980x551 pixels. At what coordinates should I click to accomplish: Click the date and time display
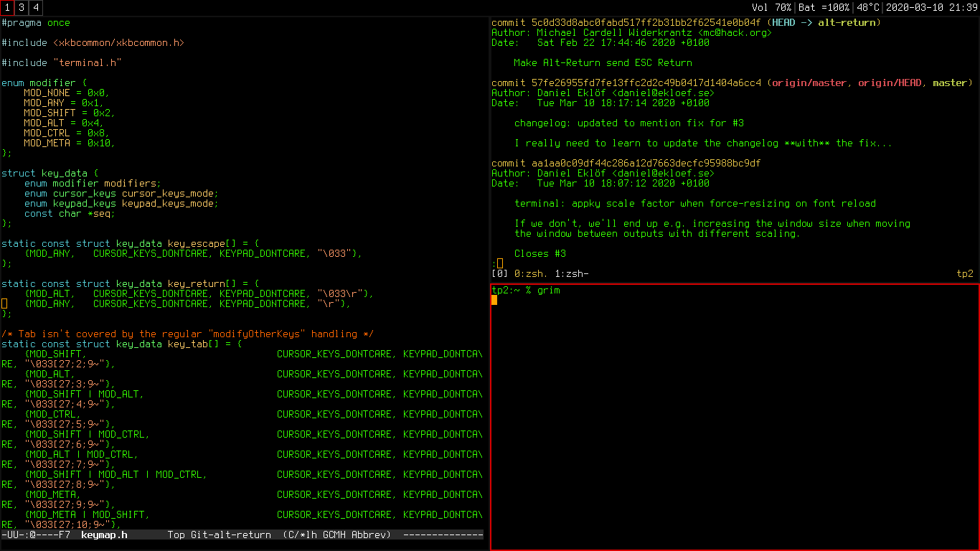point(930,8)
